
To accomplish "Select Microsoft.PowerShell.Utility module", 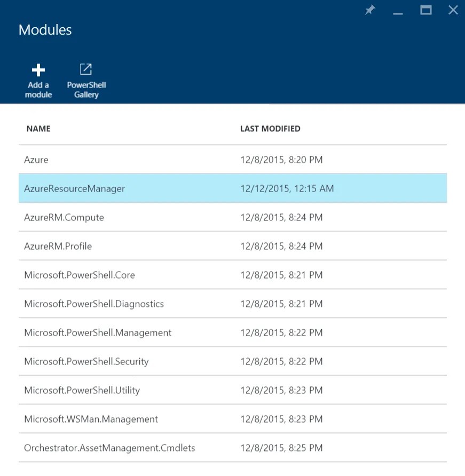I will [233, 390].
